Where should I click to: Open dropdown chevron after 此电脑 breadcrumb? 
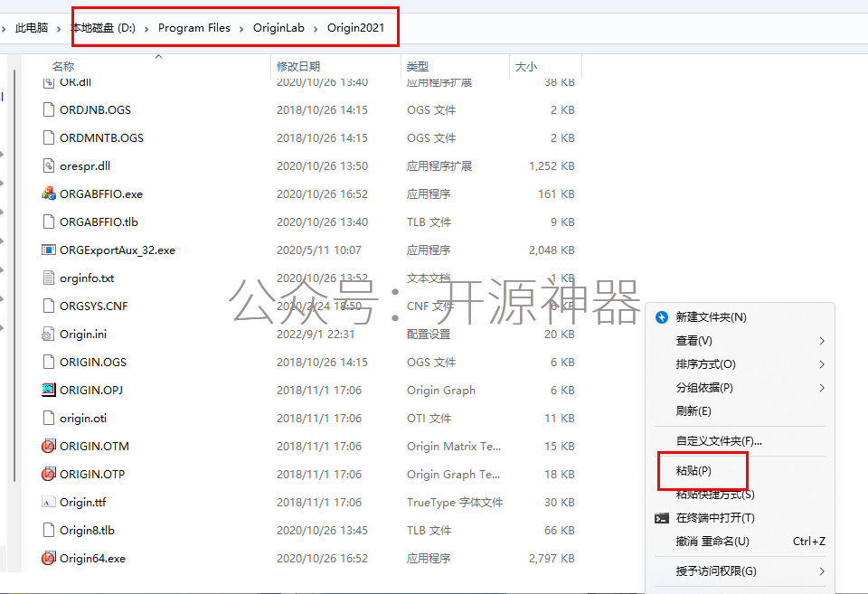tap(58, 28)
